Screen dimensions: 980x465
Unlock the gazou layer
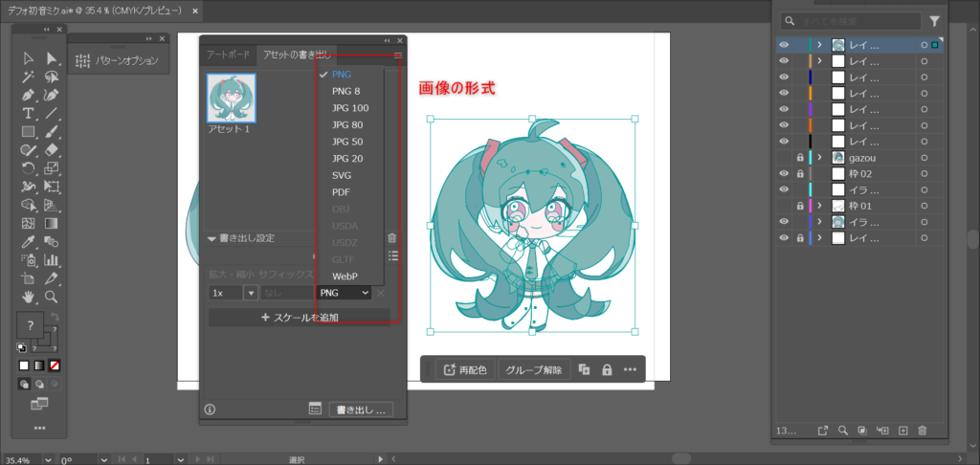799,157
